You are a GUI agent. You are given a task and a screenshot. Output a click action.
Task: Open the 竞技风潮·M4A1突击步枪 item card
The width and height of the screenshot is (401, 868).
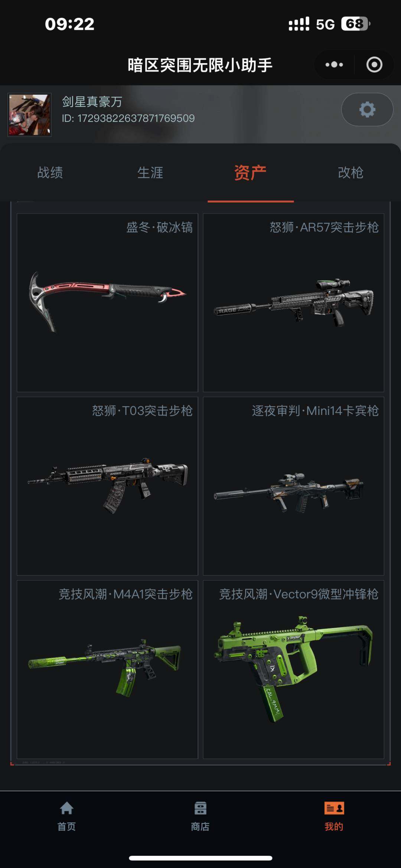[x=107, y=670]
